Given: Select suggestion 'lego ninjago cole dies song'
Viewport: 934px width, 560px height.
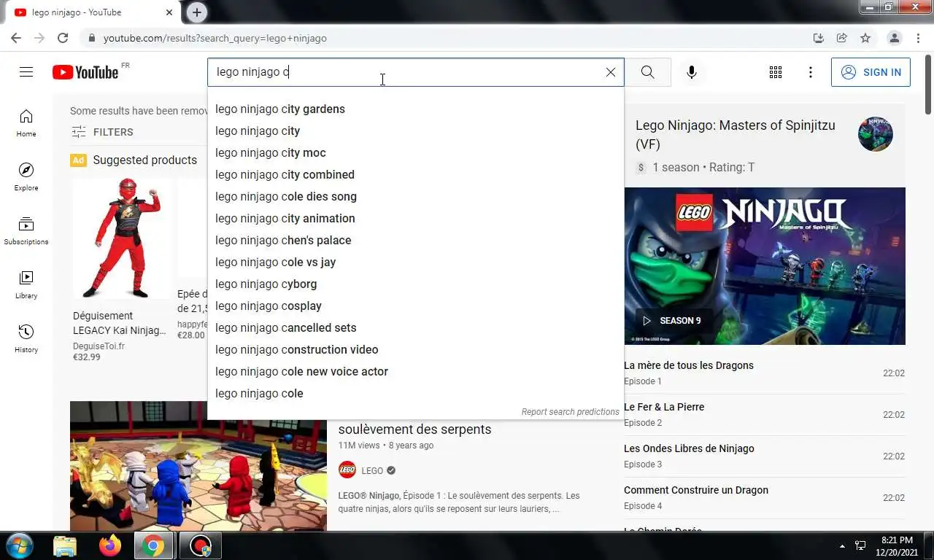Looking at the screenshot, I should (x=416, y=197).
